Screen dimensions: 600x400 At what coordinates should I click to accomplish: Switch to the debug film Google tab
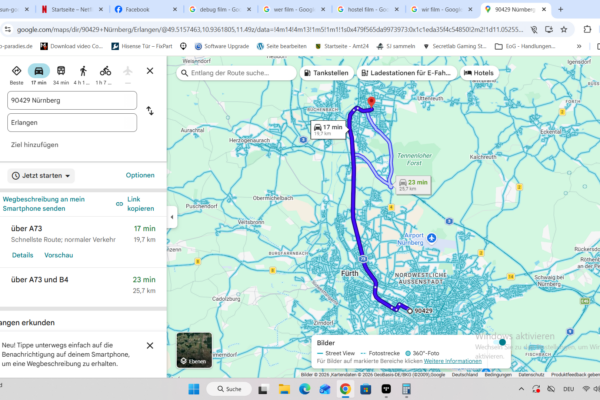click(220, 9)
